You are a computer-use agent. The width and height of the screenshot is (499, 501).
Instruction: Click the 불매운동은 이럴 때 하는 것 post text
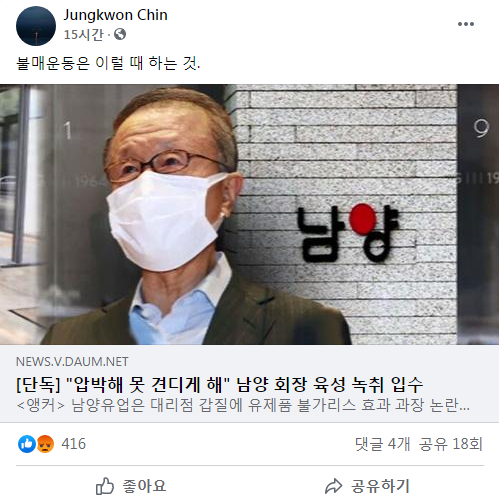108,63
